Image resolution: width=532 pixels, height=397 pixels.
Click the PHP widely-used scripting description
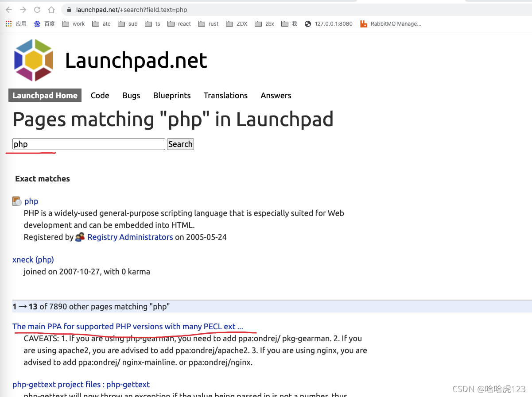point(184,219)
